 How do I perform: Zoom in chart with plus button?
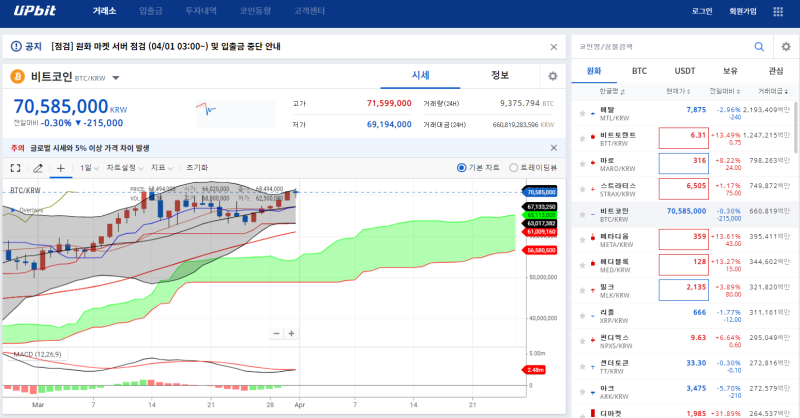click(291, 333)
